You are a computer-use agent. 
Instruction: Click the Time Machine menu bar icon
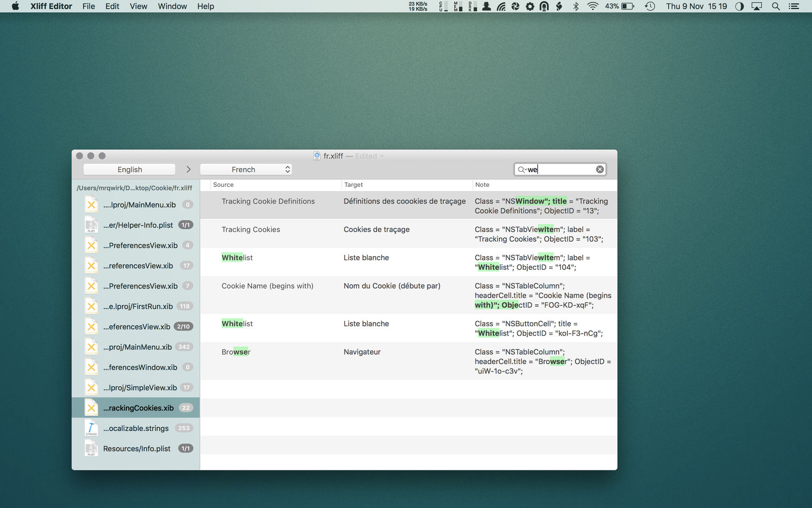(x=650, y=6)
